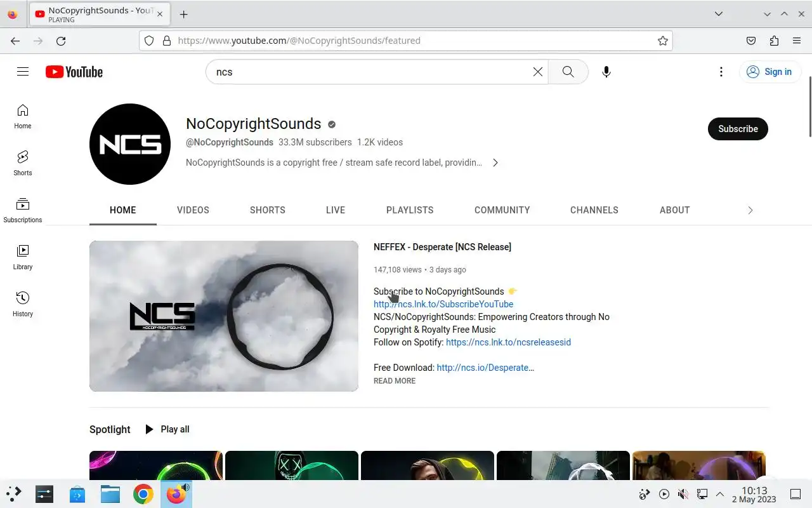Screen dimensions: 812x508
Task: Subscribe to NoCopyrightSounds channel
Action: pos(738,129)
